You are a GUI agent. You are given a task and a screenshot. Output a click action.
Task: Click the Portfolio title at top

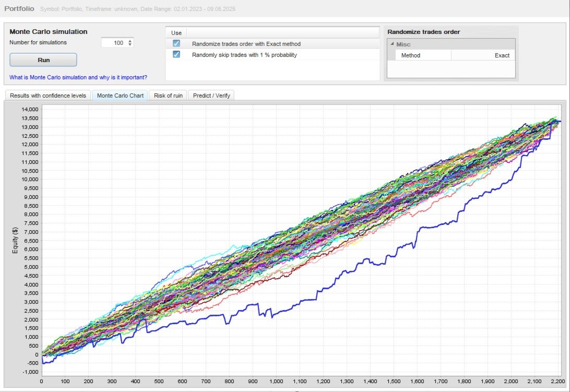19,8
